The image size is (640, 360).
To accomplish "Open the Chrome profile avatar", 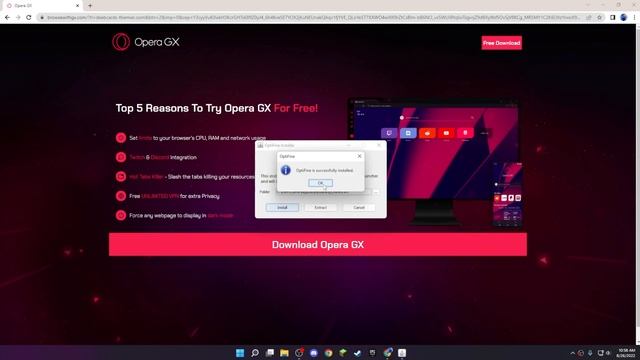I will (x=623, y=18).
